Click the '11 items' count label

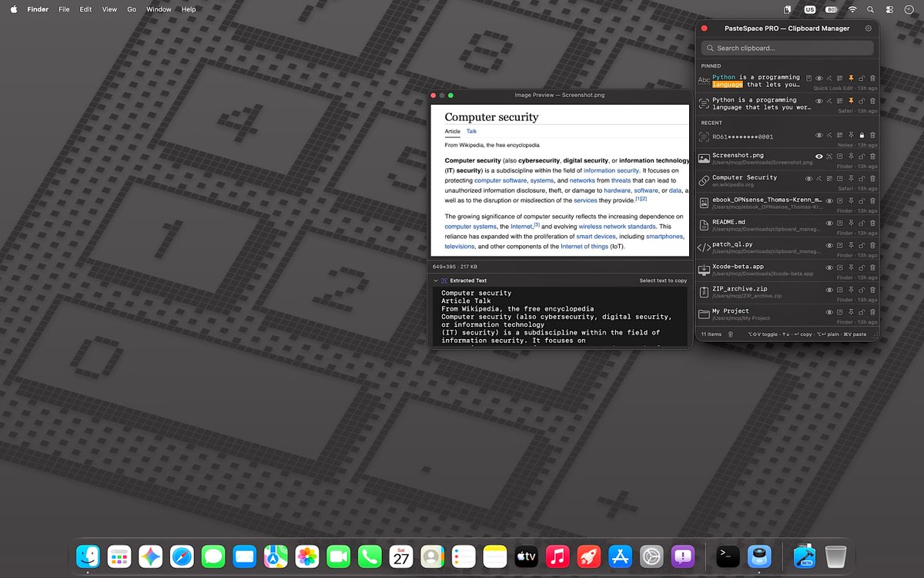coord(711,334)
